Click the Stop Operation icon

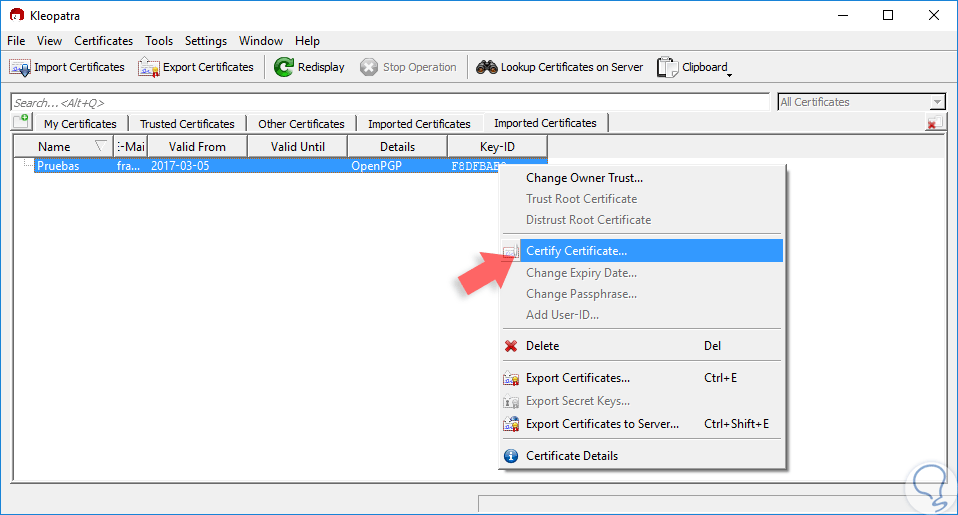pyautogui.click(x=368, y=67)
